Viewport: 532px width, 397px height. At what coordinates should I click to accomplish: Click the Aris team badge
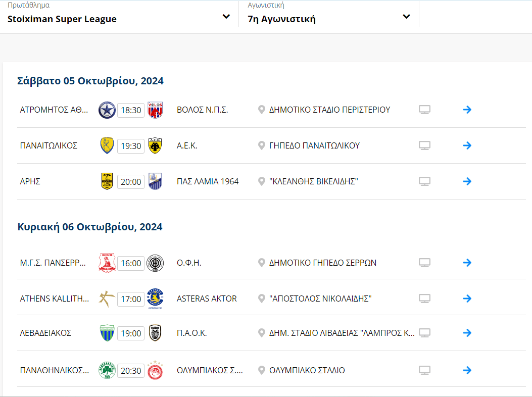coord(107,181)
